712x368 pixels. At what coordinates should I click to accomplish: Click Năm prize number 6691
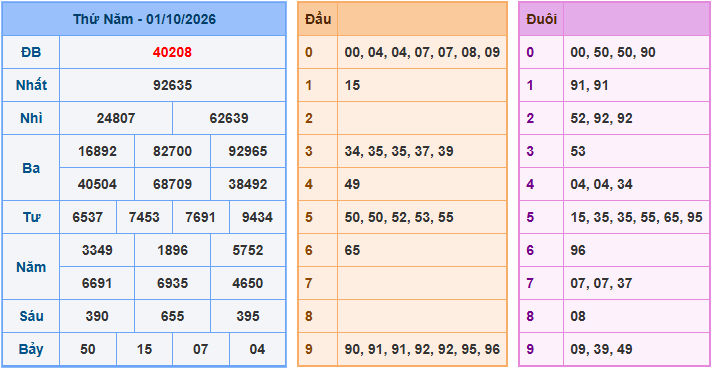coord(97,283)
